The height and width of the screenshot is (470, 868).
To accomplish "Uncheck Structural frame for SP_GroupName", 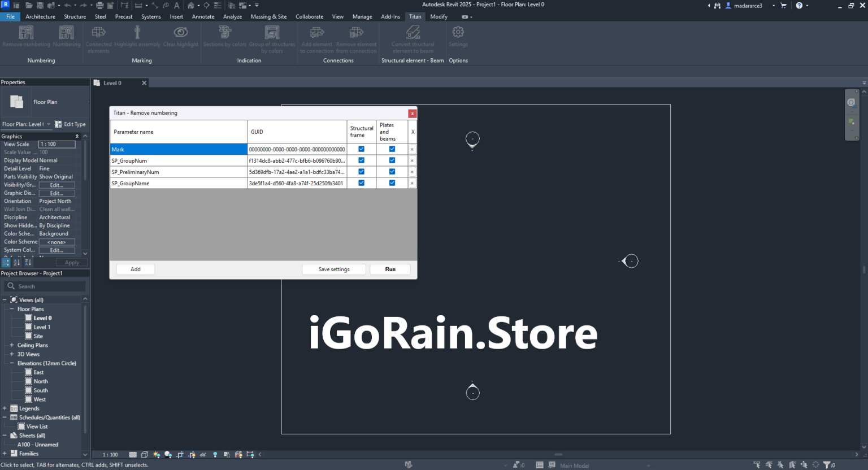I will [x=362, y=183].
